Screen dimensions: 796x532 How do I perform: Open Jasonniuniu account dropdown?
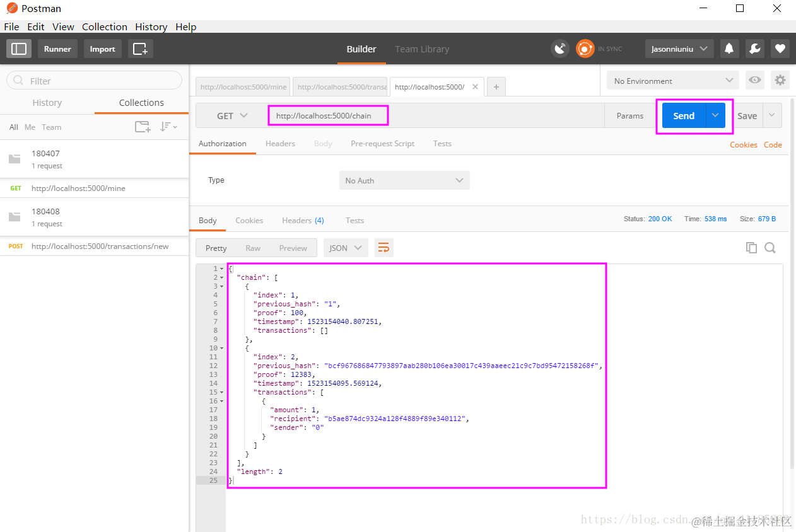pyautogui.click(x=679, y=49)
